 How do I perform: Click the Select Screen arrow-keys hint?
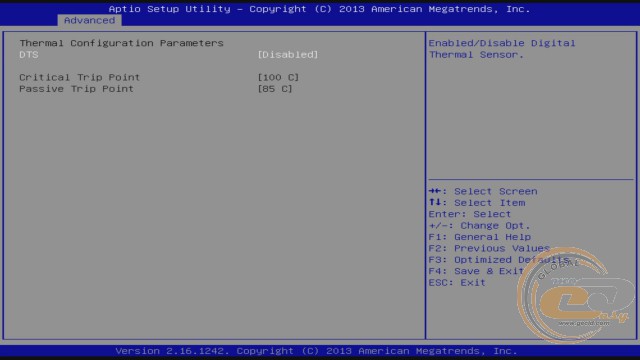coord(483,191)
